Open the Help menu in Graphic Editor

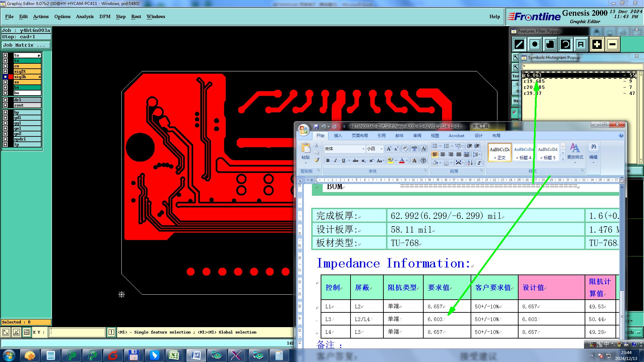pos(494,16)
